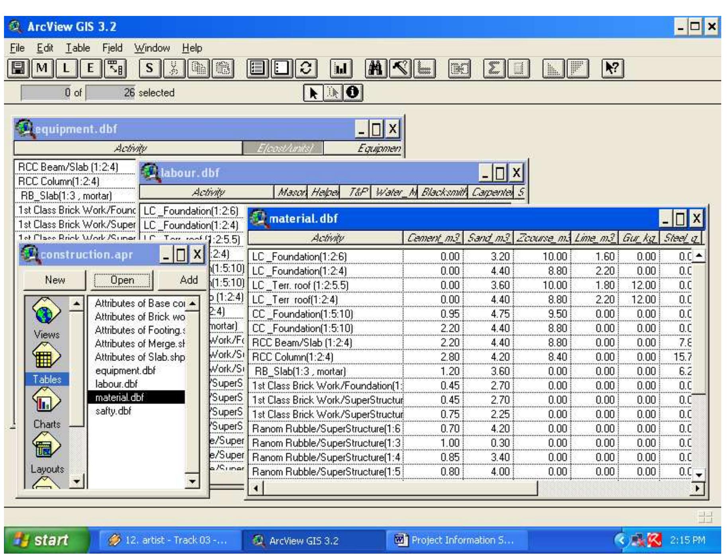The image size is (728, 560).
Task: Activate the Identify info tool
Action: (x=352, y=93)
